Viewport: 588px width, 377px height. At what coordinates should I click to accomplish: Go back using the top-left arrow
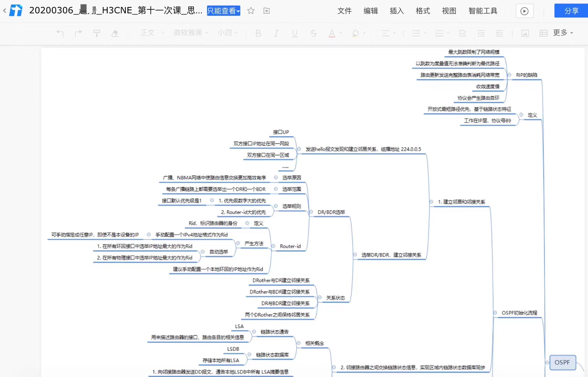pos(5,11)
